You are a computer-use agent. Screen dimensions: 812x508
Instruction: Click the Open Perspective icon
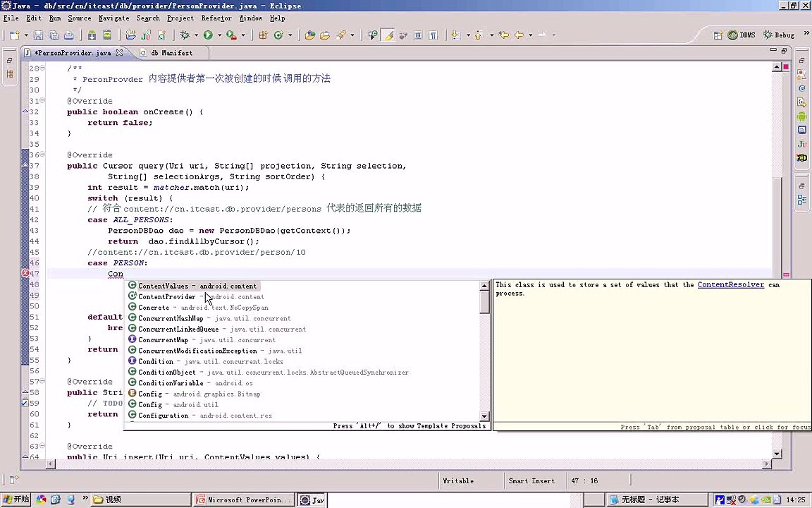point(718,35)
